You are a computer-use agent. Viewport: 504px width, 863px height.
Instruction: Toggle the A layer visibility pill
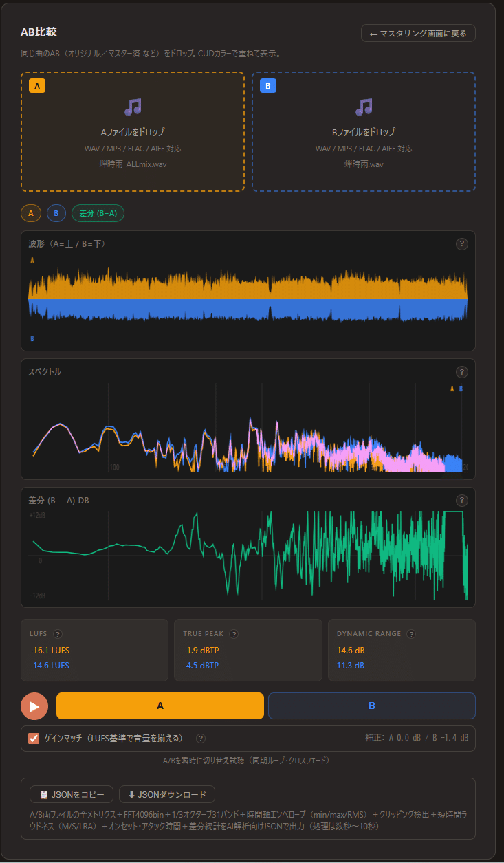click(30, 214)
